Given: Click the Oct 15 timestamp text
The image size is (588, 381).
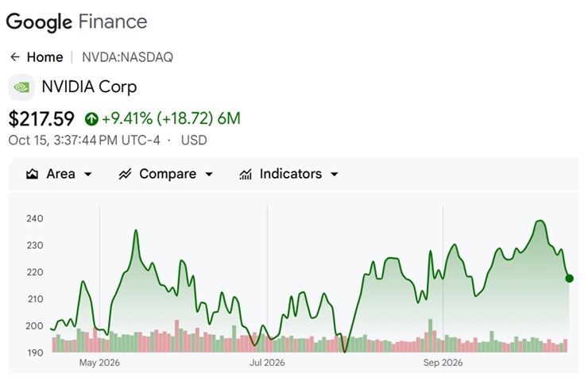Looking at the screenshot, I should click(x=84, y=140).
